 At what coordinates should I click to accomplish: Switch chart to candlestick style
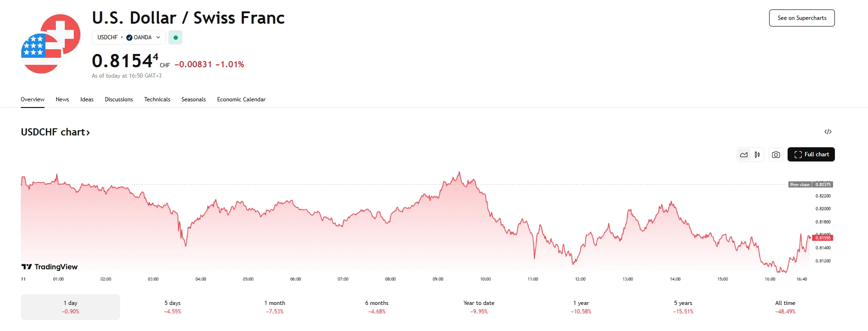[757, 154]
